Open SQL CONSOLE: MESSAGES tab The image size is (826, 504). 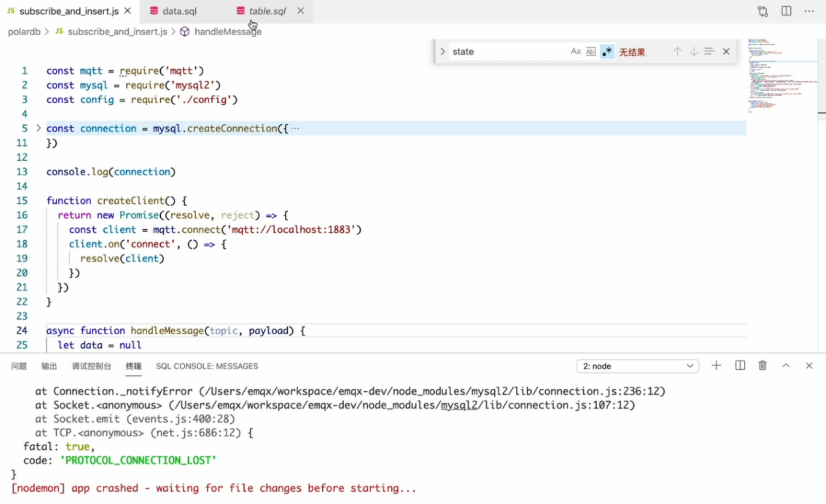pyautogui.click(x=207, y=366)
